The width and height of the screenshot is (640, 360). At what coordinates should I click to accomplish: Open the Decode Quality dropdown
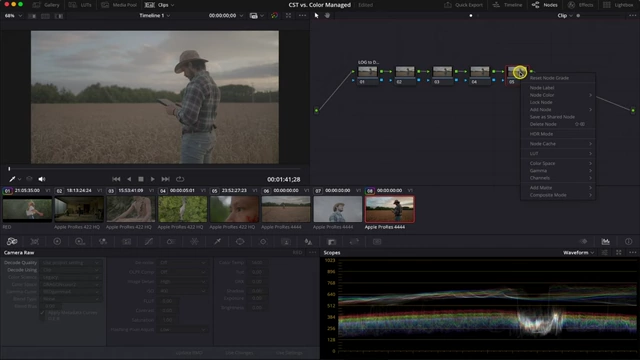point(71,263)
